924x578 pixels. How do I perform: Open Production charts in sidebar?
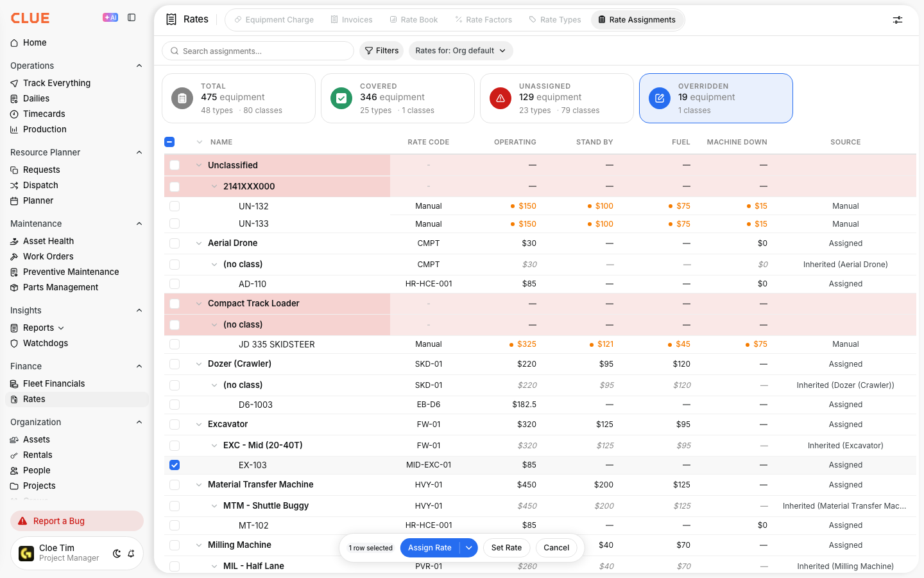[45, 129]
